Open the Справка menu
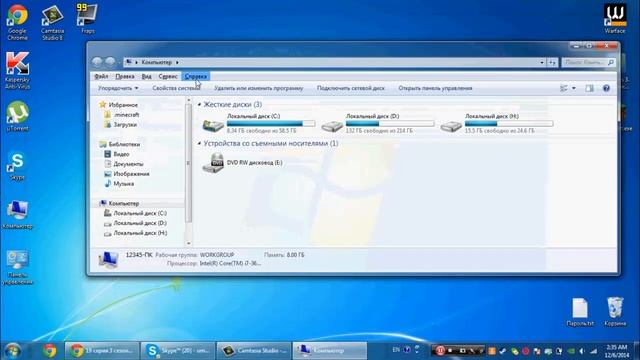Screen dimensions: 640x360 [196, 76]
